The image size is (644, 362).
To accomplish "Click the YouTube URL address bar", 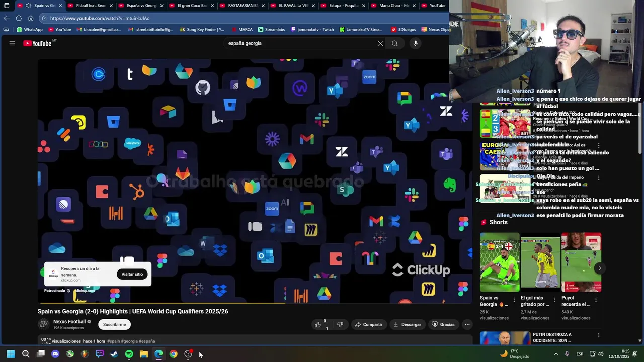I will [x=244, y=18].
